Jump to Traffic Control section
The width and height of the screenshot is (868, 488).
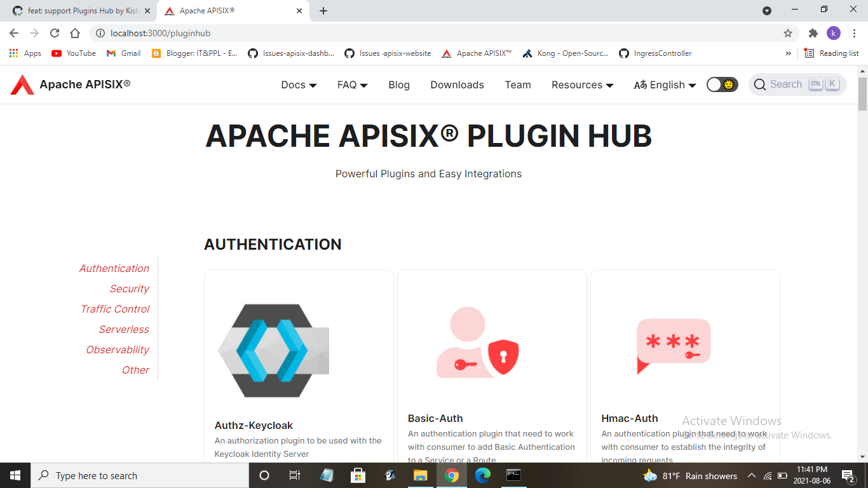[115, 309]
